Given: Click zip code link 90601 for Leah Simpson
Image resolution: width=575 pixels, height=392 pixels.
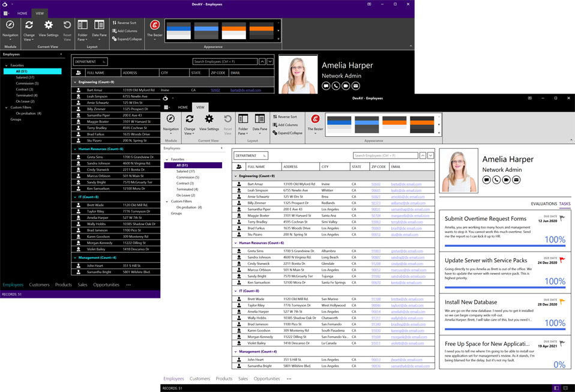Looking at the screenshot, I should 376,190.
